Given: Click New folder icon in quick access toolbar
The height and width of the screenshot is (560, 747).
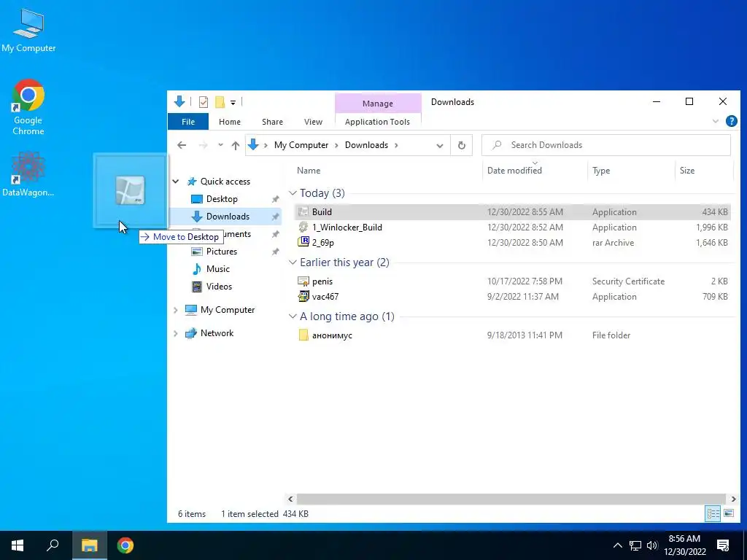Looking at the screenshot, I should [220, 102].
